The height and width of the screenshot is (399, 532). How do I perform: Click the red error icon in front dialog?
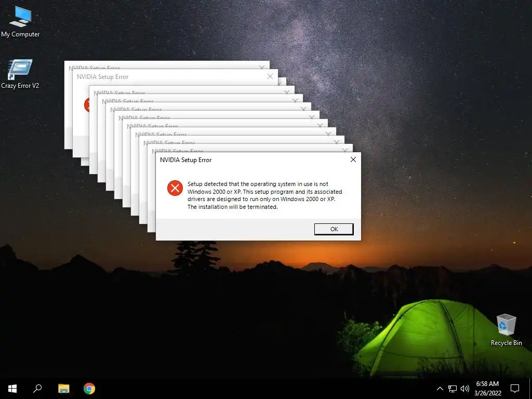pyautogui.click(x=175, y=188)
